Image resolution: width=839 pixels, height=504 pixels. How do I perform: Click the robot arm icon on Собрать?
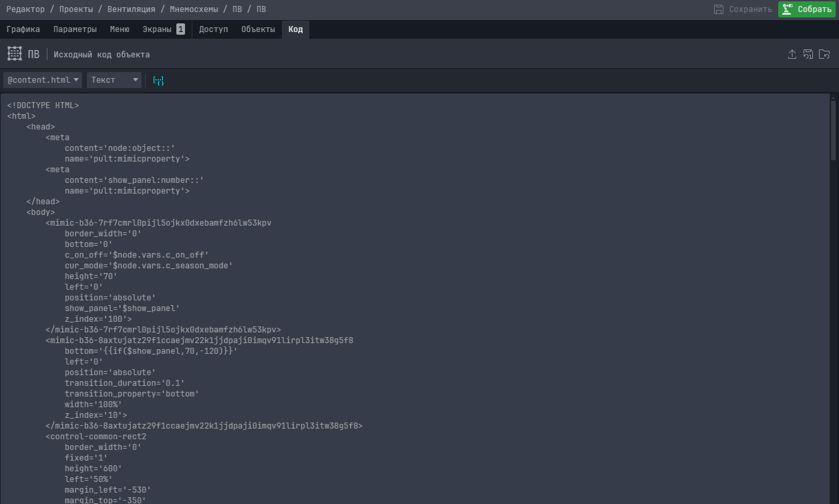pos(788,9)
